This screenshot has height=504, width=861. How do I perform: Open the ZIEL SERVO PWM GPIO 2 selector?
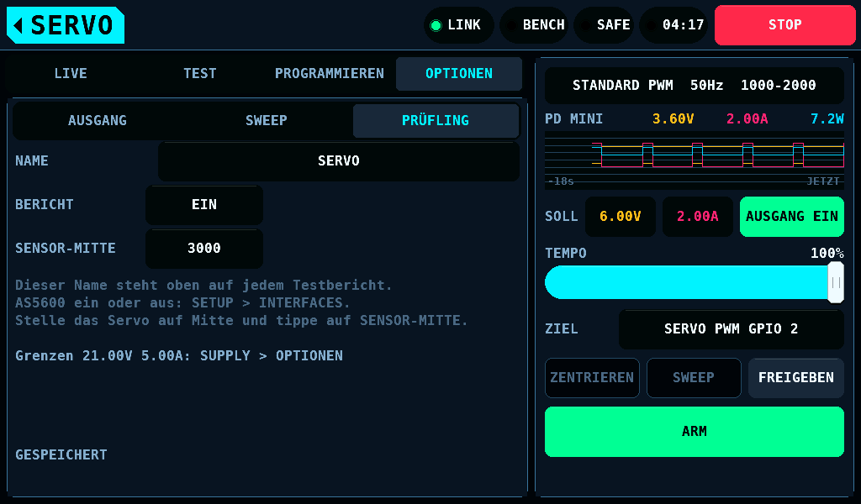pyautogui.click(x=731, y=329)
